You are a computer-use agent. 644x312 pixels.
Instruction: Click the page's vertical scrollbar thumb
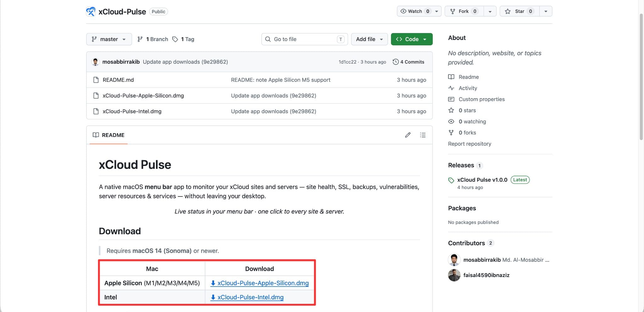641,77
